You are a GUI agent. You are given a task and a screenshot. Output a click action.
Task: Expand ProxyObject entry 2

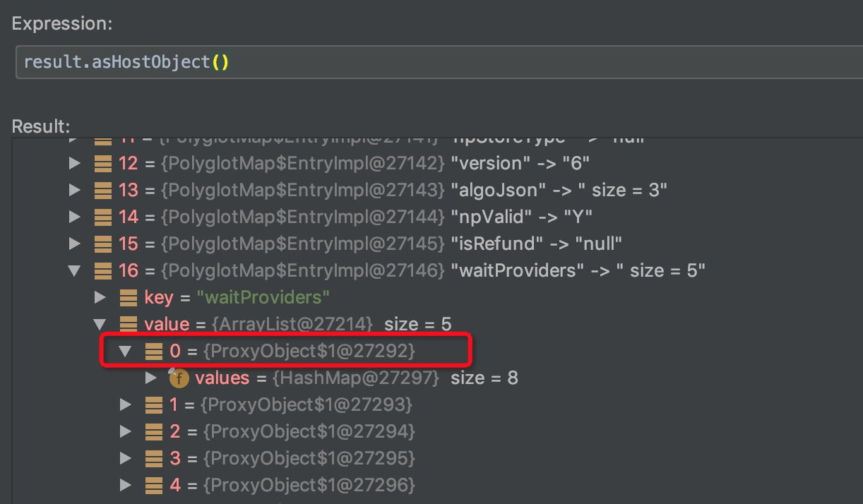126,431
